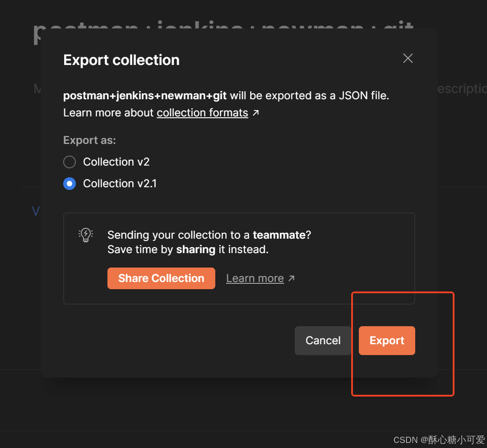Cancel the export dialog

point(323,341)
